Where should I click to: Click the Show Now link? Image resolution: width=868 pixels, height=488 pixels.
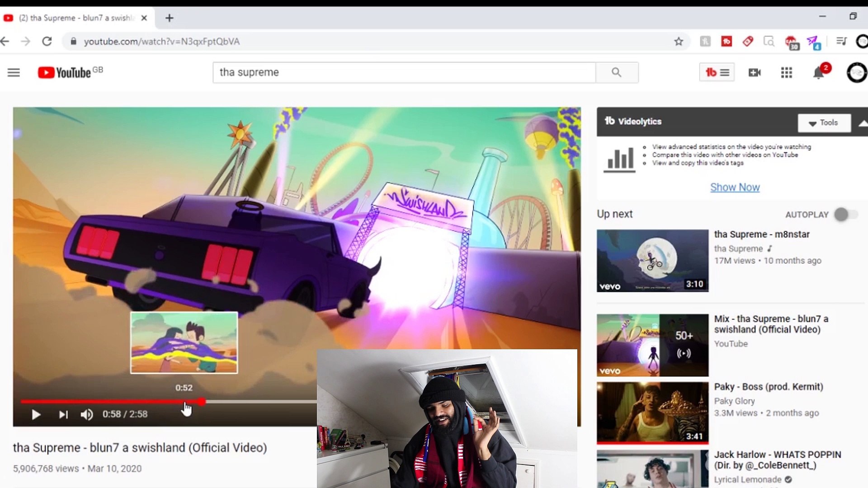tap(735, 187)
